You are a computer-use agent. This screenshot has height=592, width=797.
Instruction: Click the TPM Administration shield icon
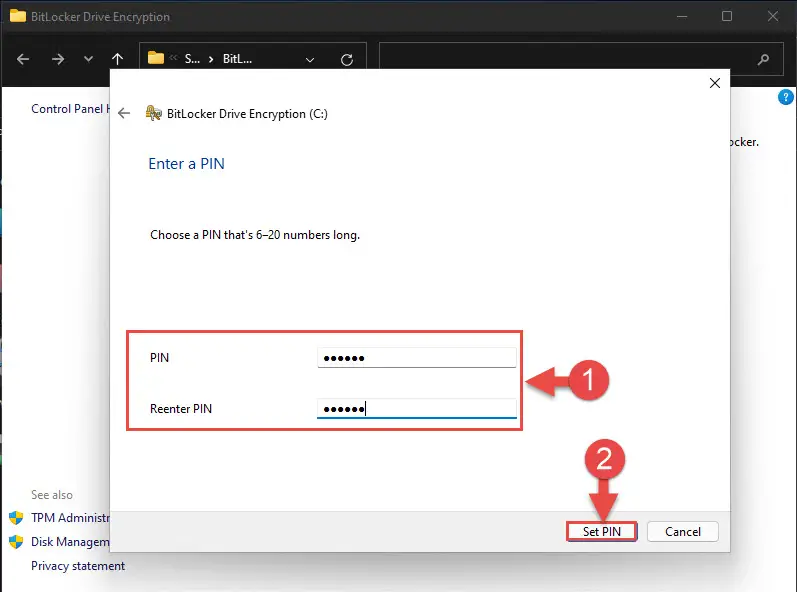tap(16, 518)
